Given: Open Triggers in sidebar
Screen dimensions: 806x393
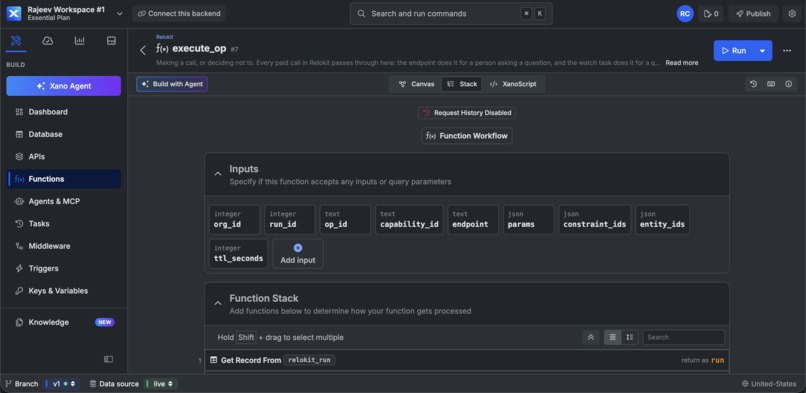Looking at the screenshot, I should pos(64,268).
